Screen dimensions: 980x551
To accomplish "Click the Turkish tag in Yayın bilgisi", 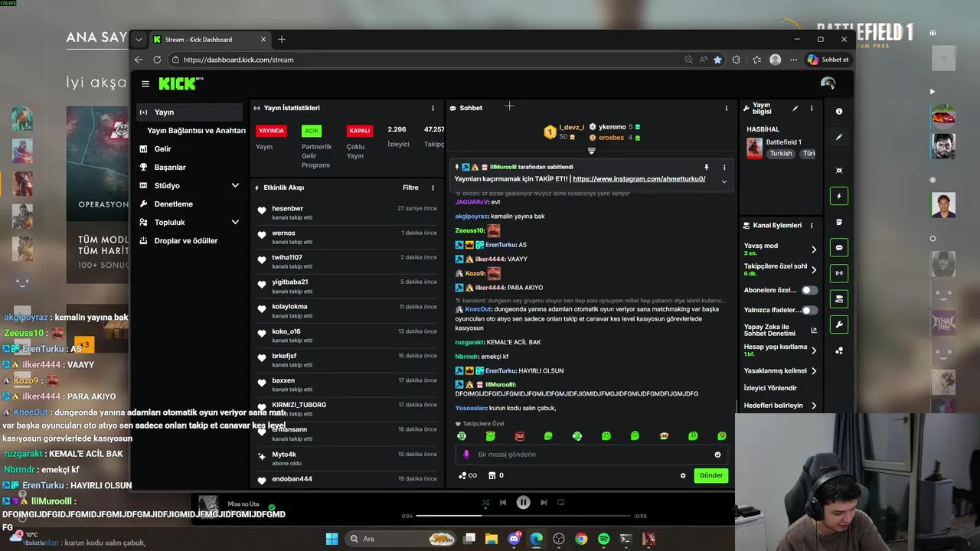I will (781, 153).
